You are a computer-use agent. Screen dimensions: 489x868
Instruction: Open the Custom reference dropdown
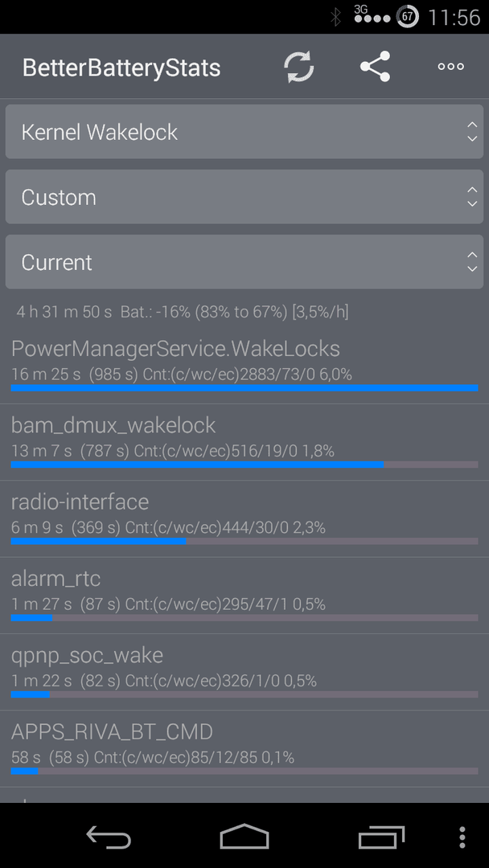(x=244, y=197)
